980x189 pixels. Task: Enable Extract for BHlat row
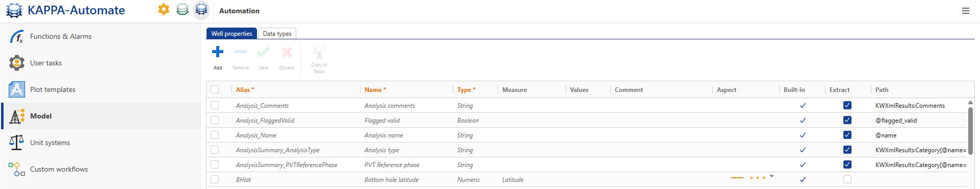coord(847,179)
